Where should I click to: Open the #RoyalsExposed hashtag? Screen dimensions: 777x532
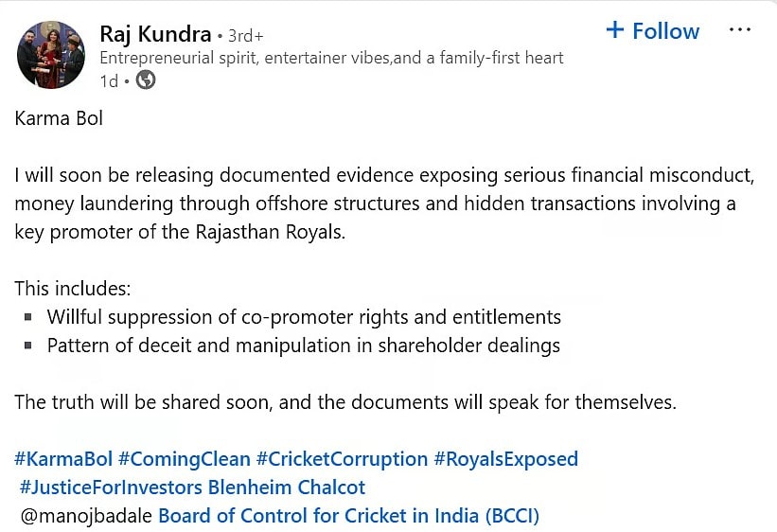(x=506, y=459)
